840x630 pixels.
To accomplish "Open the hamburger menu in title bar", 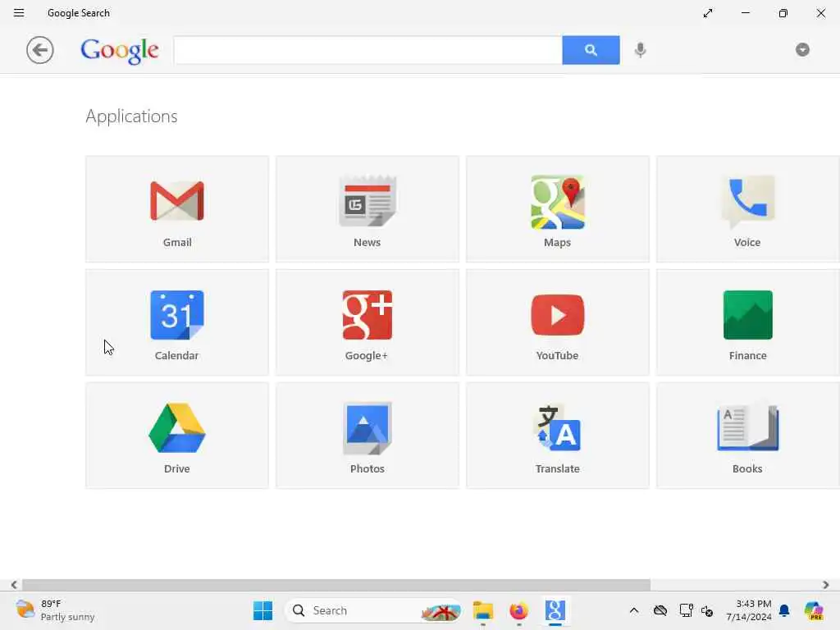I will [x=19, y=13].
